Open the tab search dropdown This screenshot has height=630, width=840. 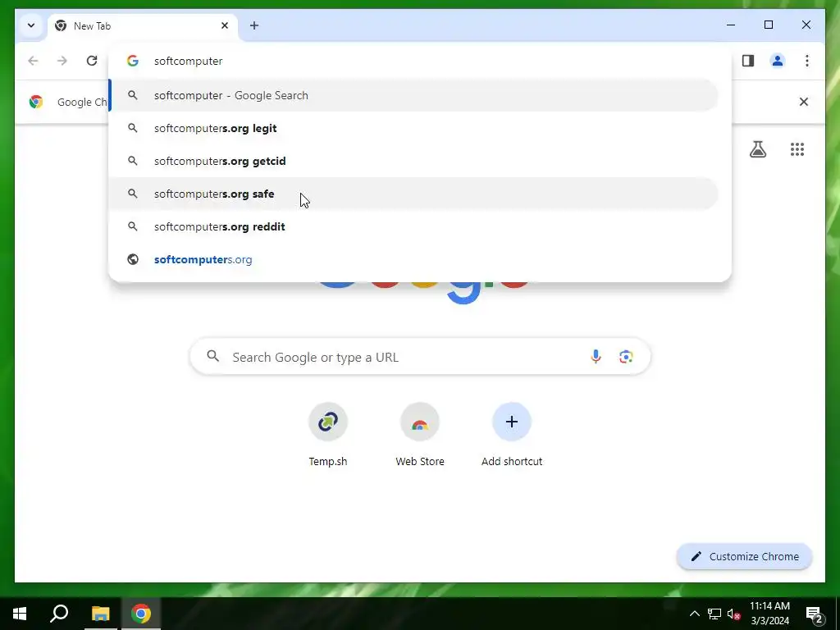pyautogui.click(x=31, y=25)
